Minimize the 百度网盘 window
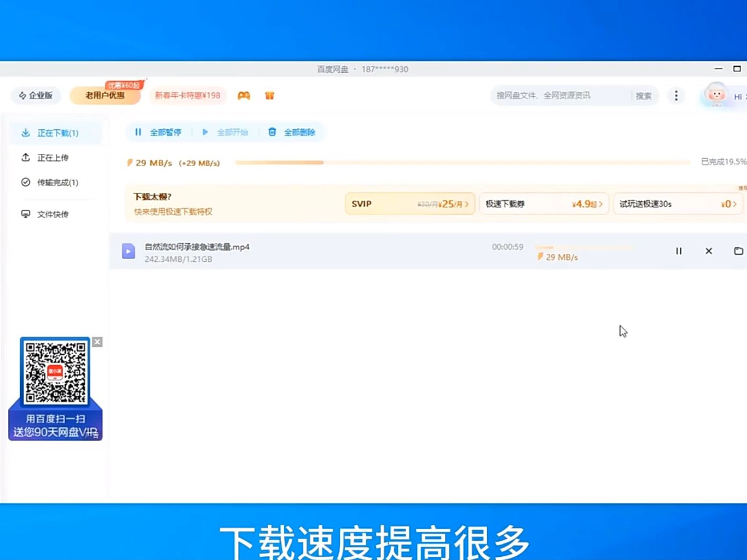The image size is (747, 560). point(719,69)
